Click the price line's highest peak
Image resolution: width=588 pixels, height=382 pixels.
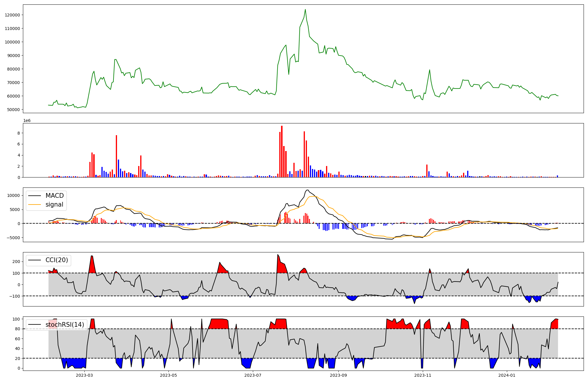click(305, 9)
